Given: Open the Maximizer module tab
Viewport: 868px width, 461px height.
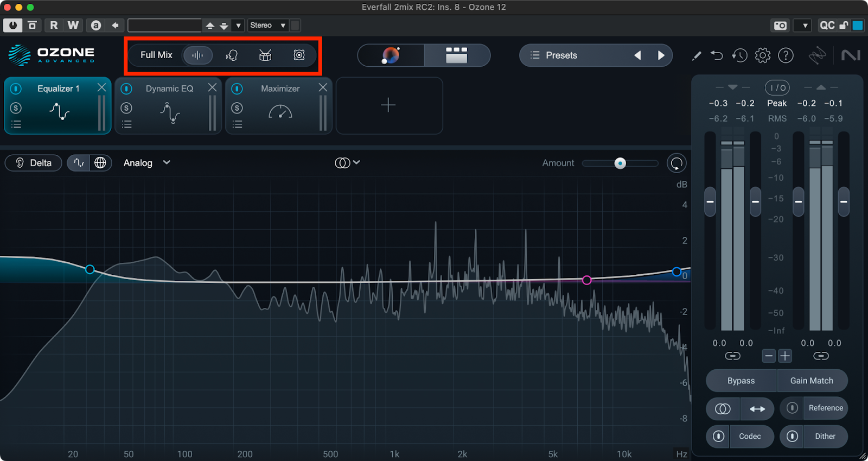Looking at the screenshot, I should tap(279, 105).
